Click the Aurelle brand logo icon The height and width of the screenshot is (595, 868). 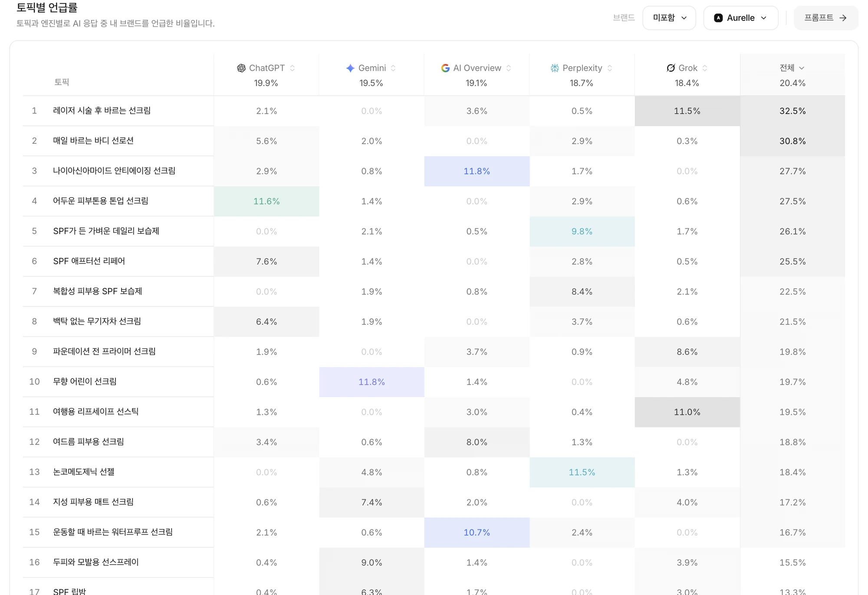718,18
